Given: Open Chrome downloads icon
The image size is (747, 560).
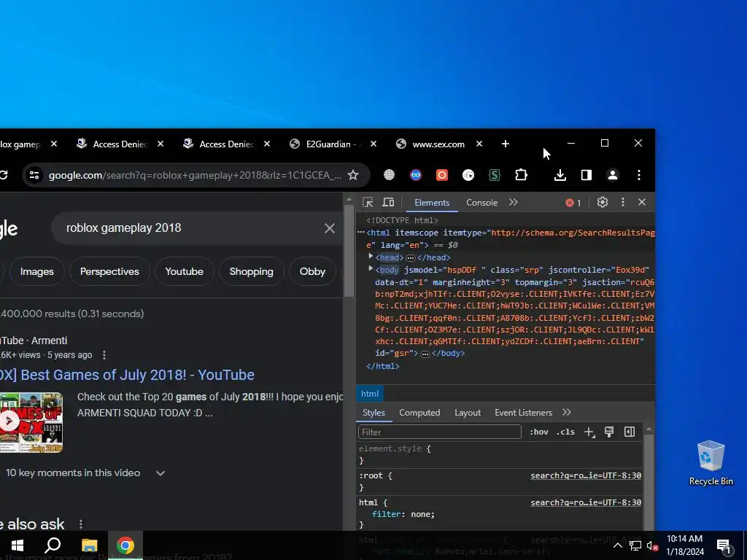Looking at the screenshot, I should (560, 175).
